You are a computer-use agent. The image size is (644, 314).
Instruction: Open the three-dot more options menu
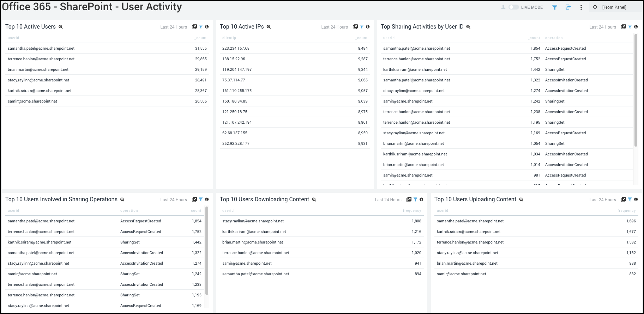pyautogui.click(x=581, y=7)
